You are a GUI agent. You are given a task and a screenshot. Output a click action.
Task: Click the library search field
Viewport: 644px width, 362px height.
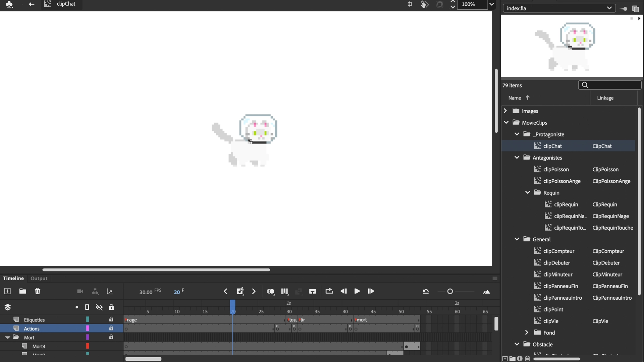tap(610, 85)
